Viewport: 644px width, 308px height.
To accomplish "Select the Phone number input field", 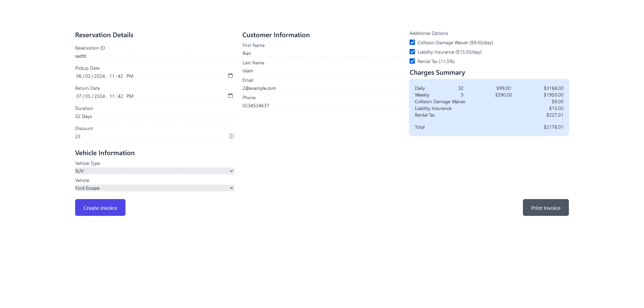I will 322,106.
